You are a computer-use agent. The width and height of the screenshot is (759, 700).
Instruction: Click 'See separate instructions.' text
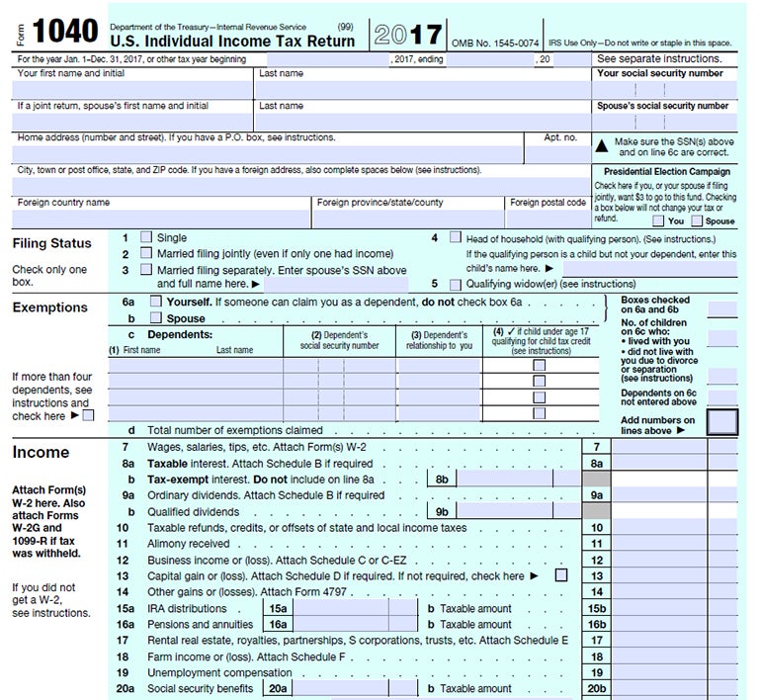[659, 59]
